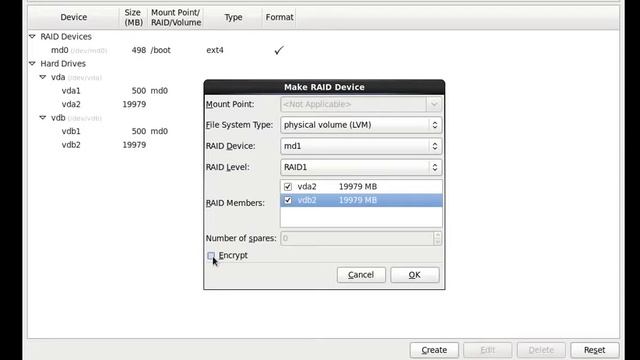This screenshot has width=640, height=360.
Task: Sort by the Size (MB) column header
Action: (133, 17)
